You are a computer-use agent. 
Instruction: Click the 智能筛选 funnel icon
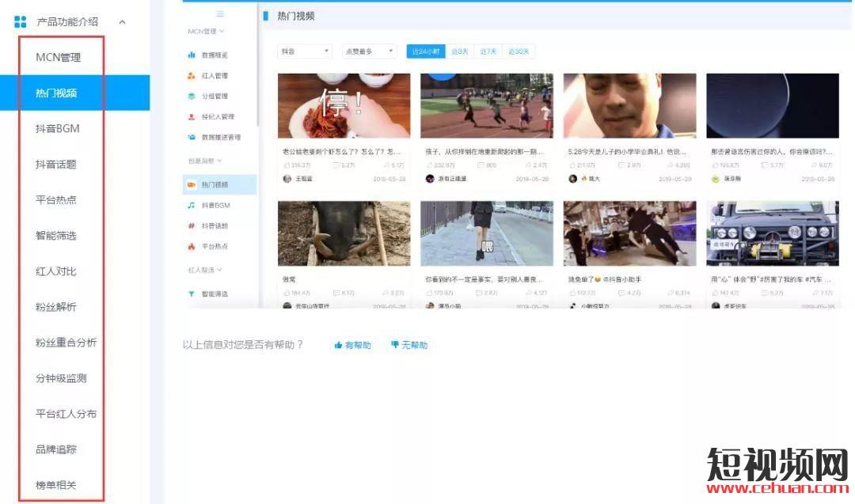[x=191, y=294]
